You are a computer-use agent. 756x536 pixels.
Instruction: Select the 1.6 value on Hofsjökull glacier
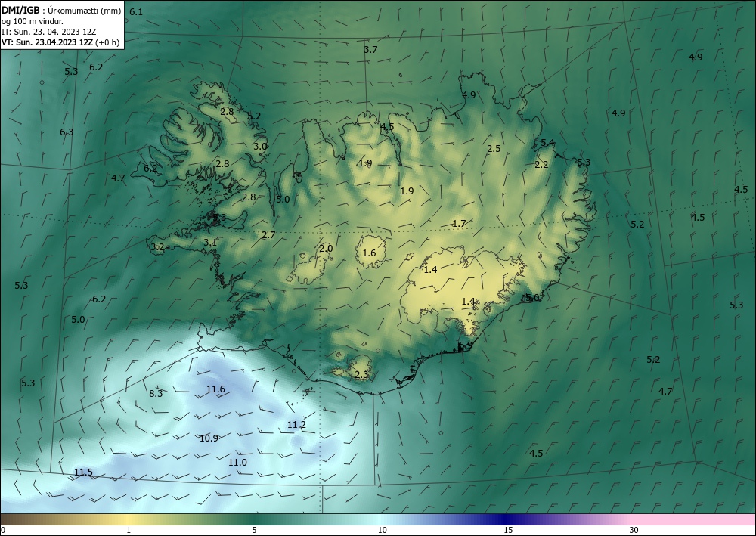point(369,253)
